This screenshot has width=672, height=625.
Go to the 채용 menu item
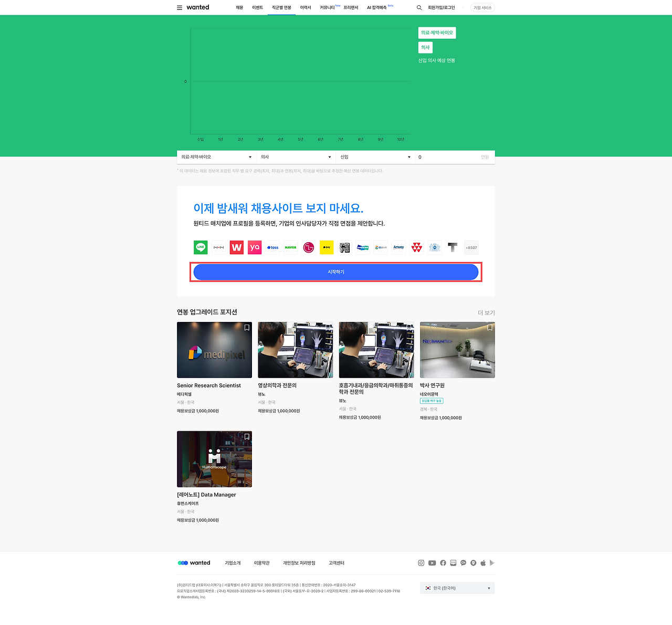coord(239,8)
